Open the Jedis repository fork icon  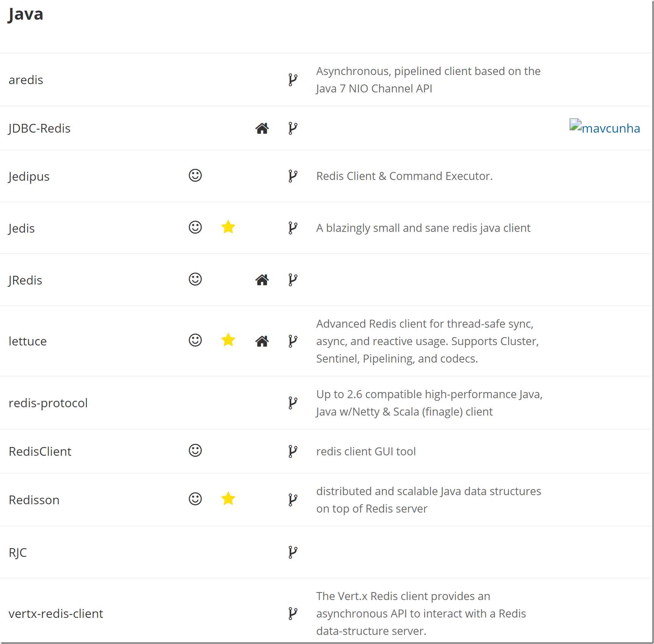point(293,228)
